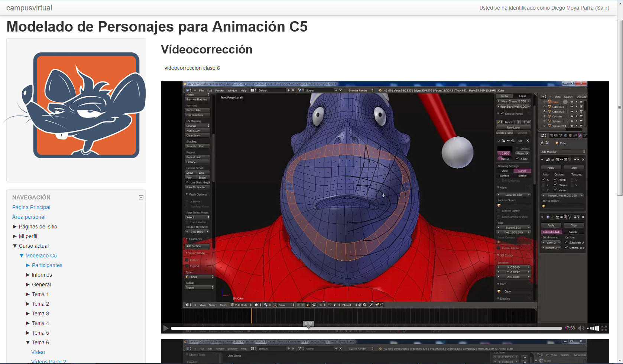This screenshot has height=364, width=623.
Task: Collapse the Curso actual node
Action: (x=15, y=246)
